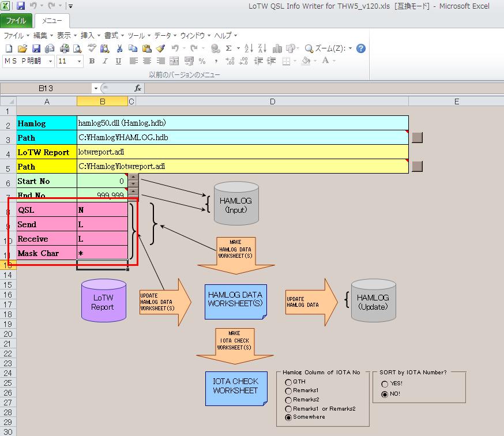
Task: Choose NO! for sorting by IOTA Number
Action: click(385, 394)
